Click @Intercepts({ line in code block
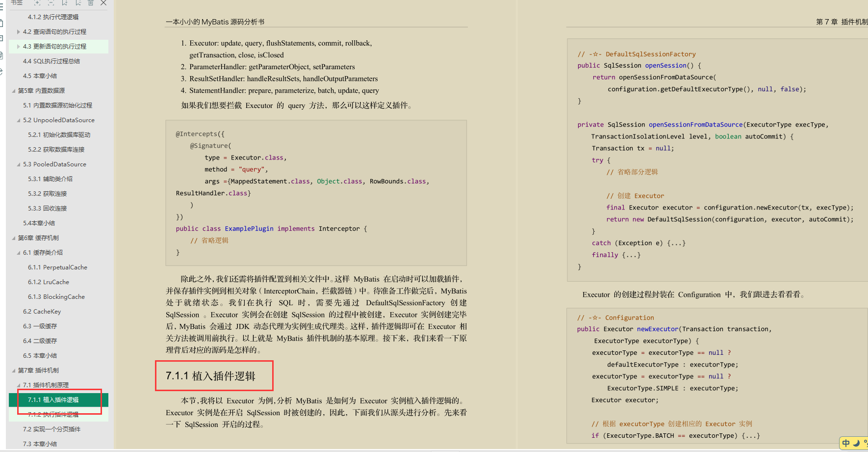The height and width of the screenshot is (452, 868). [x=200, y=134]
